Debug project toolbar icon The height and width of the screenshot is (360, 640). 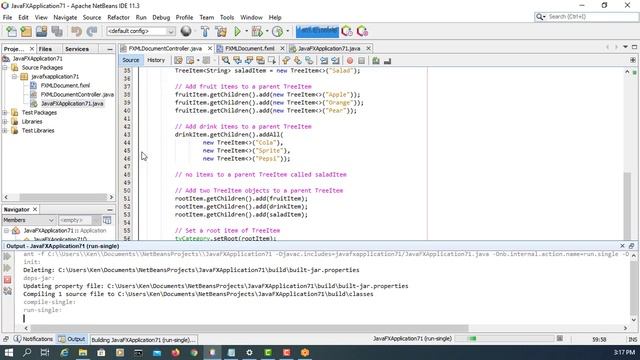[x=257, y=31]
